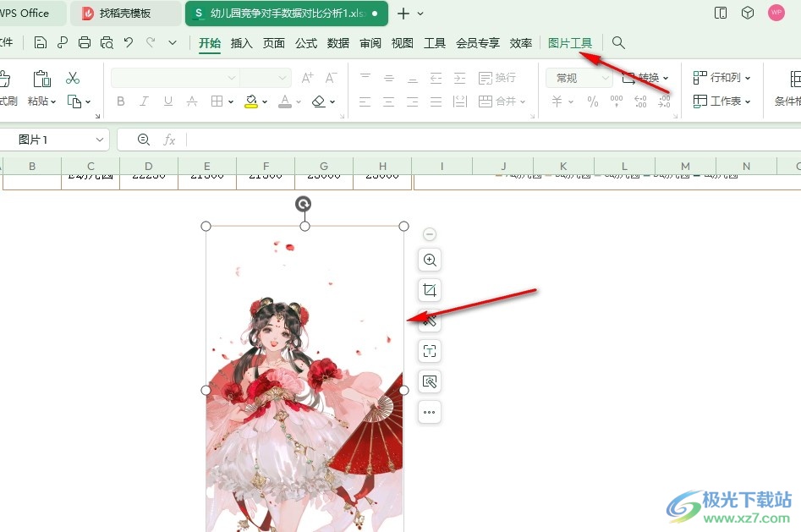Screen dimensions: 801x532
Task: Expand quick access toolbar chevron
Action: click(173, 42)
